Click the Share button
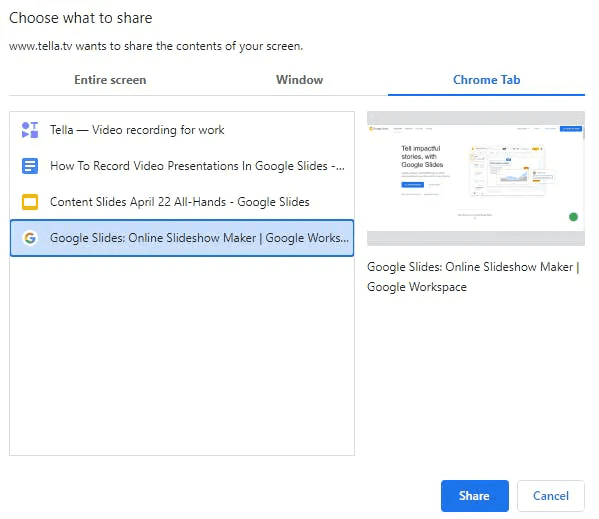Screen dimensions: 599x519 coord(474,496)
